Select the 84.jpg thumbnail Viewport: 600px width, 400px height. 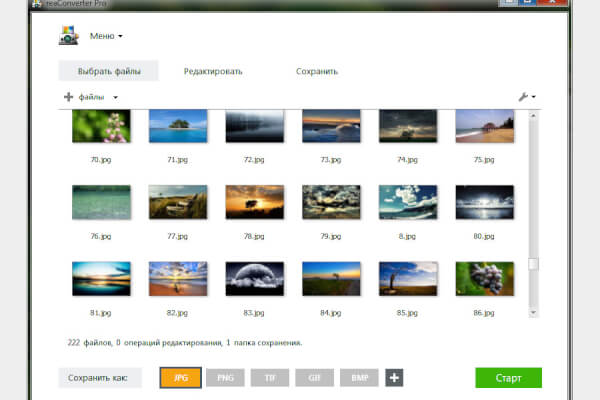tap(331, 279)
